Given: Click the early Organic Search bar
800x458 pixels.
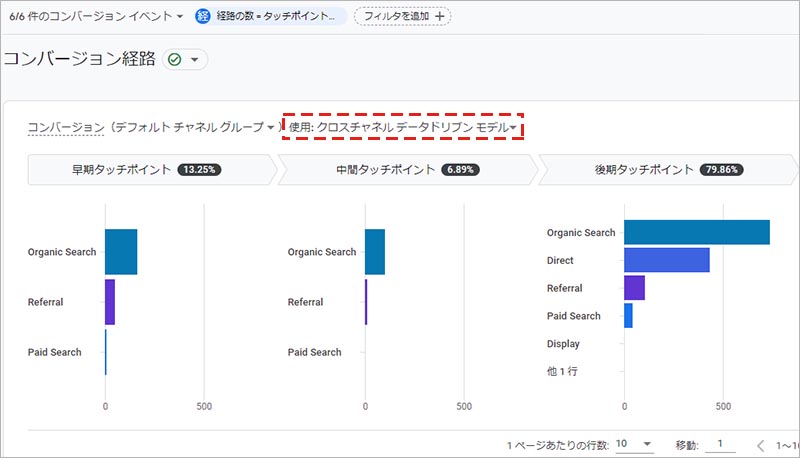Looking at the screenshot, I should pyautogui.click(x=121, y=252).
